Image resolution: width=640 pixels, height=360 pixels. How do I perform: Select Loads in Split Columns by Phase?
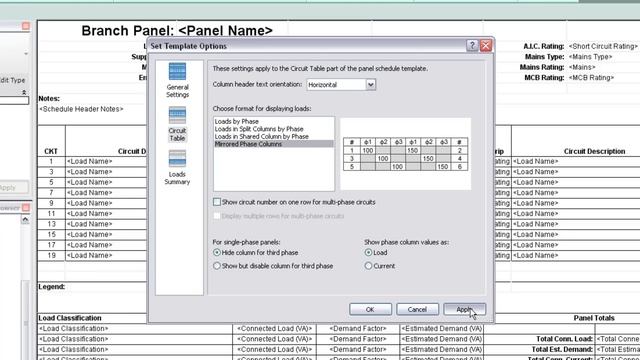coord(259,129)
